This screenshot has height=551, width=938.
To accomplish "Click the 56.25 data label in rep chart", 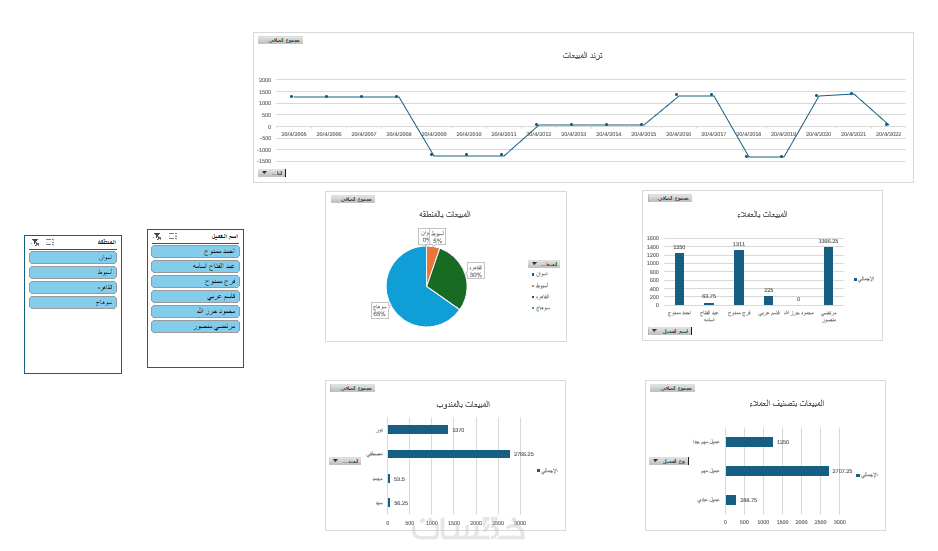I will click(401, 503).
